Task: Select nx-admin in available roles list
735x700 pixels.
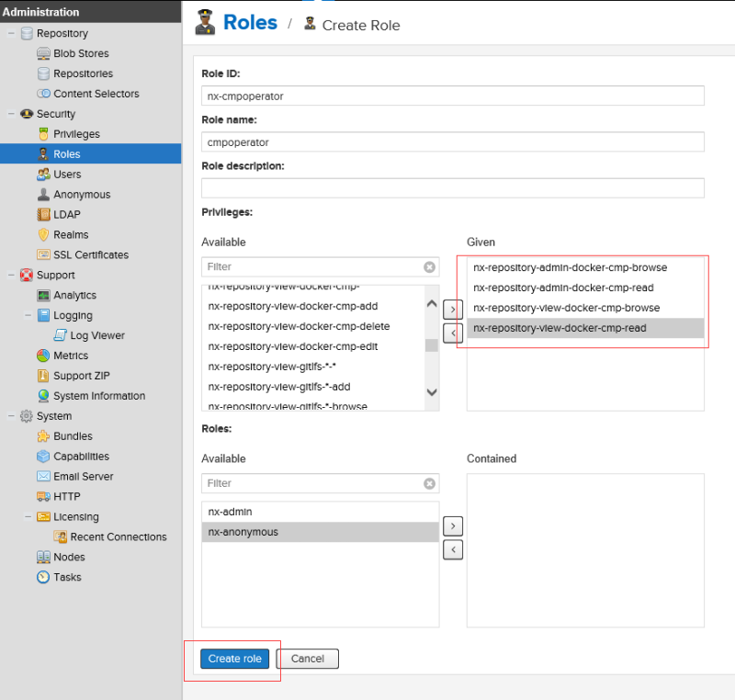Action: (230, 512)
